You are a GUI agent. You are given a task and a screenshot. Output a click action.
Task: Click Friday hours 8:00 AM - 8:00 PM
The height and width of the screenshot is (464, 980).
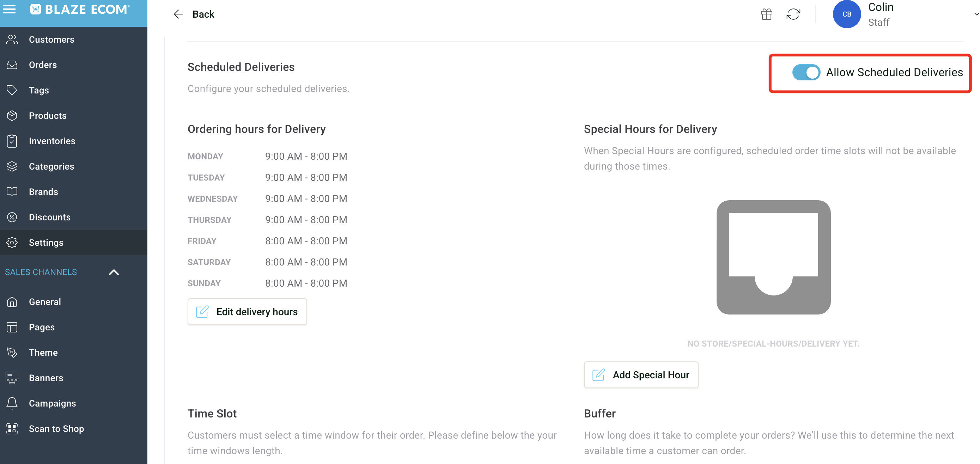click(x=306, y=241)
